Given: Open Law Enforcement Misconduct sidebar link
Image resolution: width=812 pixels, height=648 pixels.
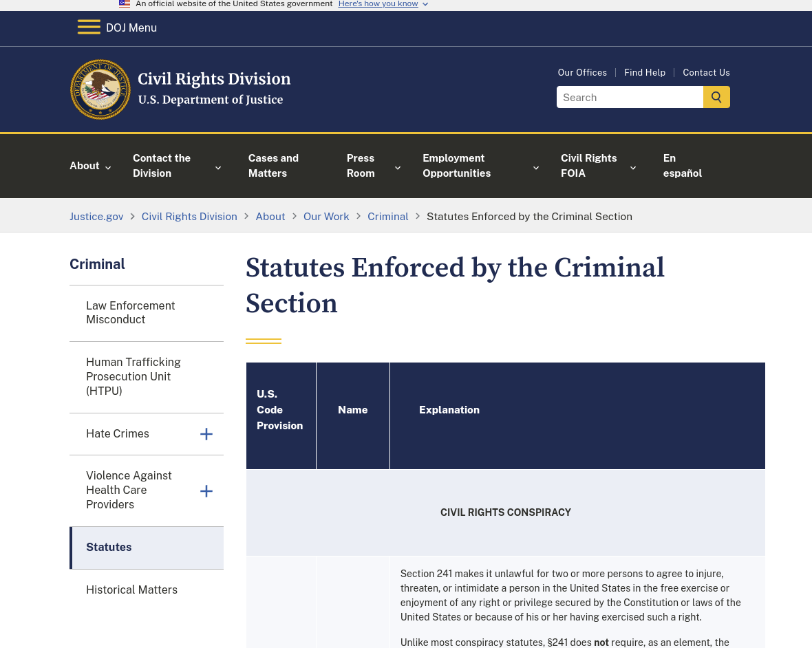Looking at the screenshot, I should click(131, 312).
